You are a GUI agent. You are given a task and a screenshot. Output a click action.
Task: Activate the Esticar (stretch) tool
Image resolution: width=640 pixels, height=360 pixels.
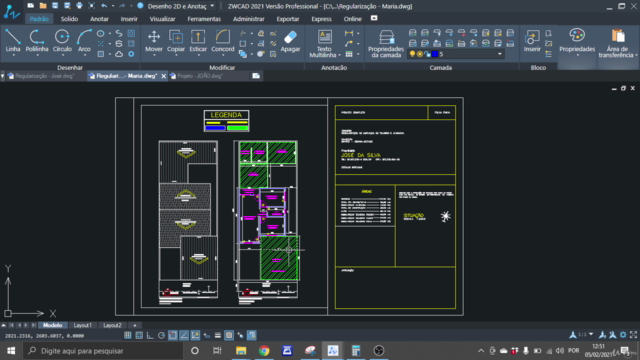pos(198,40)
